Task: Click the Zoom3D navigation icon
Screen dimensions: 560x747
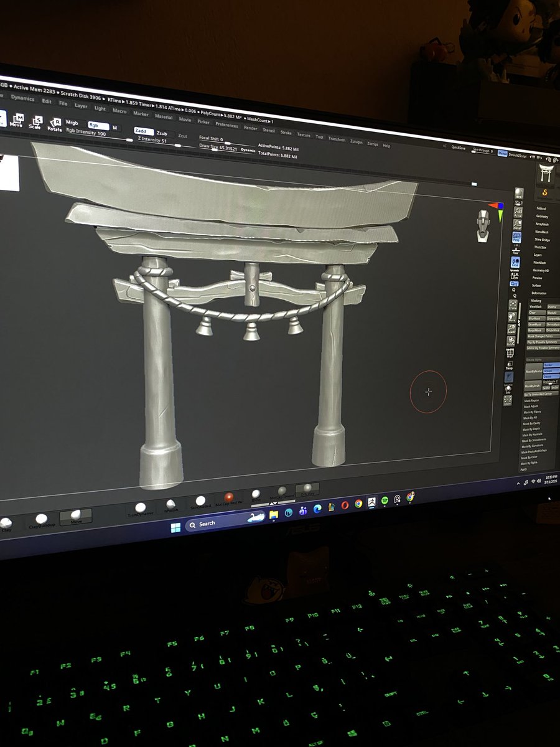Action: (511, 330)
